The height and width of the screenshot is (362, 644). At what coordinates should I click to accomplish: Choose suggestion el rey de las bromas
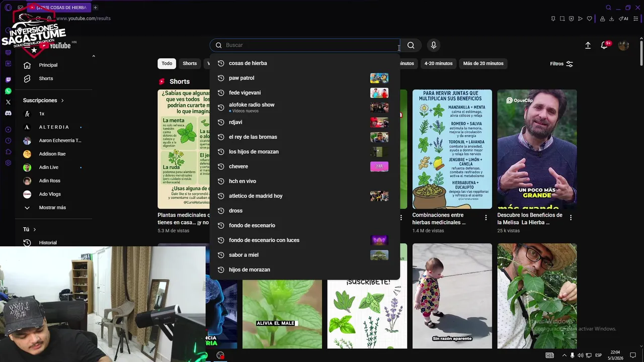pos(304,137)
